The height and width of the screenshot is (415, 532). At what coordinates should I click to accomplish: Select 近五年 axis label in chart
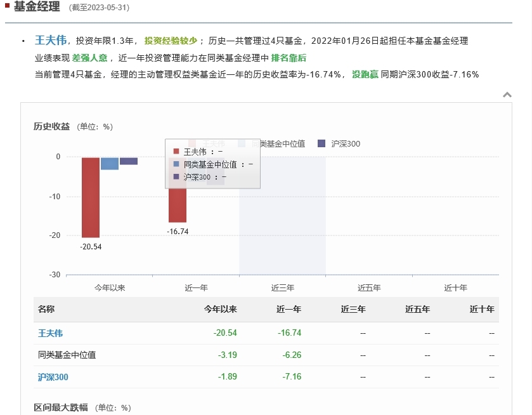click(x=369, y=288)
